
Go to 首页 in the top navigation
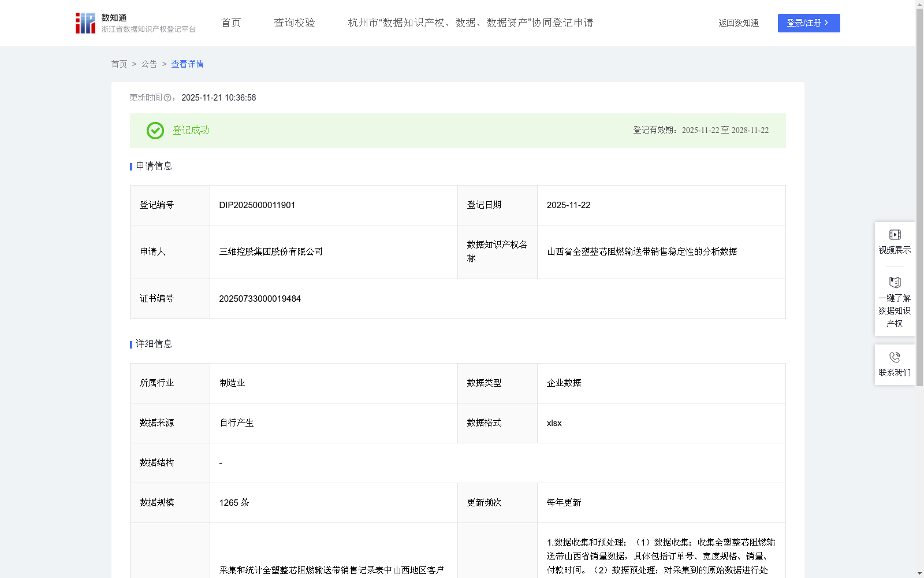click(231, 23)
